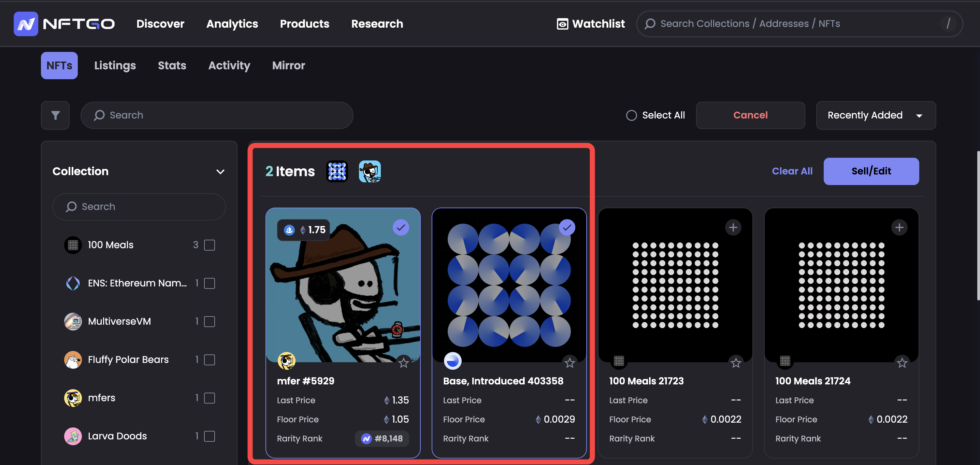Open the Recently Added sort dropdown
980x465 pixels.
pos(875,115)
